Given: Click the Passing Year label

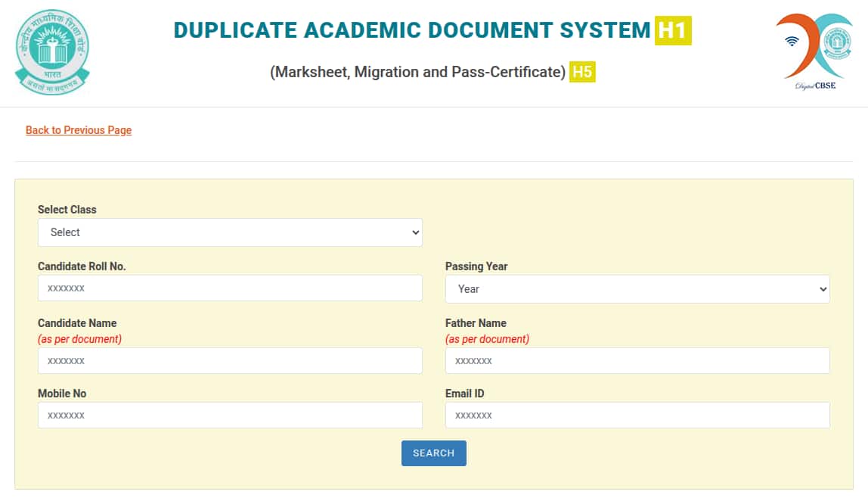Looking at the screenshot, I should [x=476, y=266].
